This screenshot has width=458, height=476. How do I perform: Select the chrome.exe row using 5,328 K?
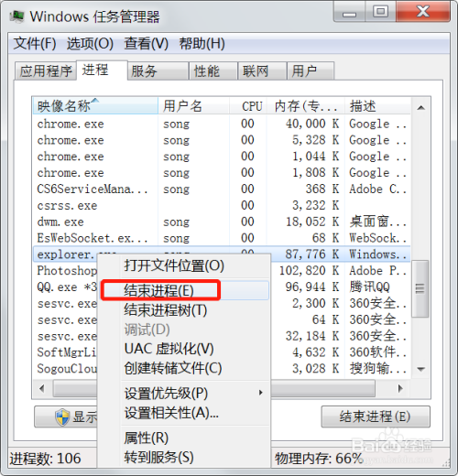[222, 140]
